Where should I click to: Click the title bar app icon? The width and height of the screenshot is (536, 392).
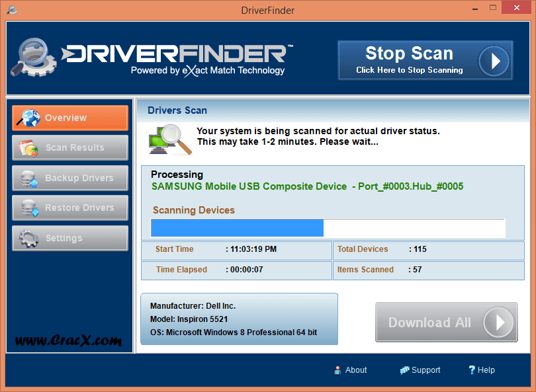11,10
